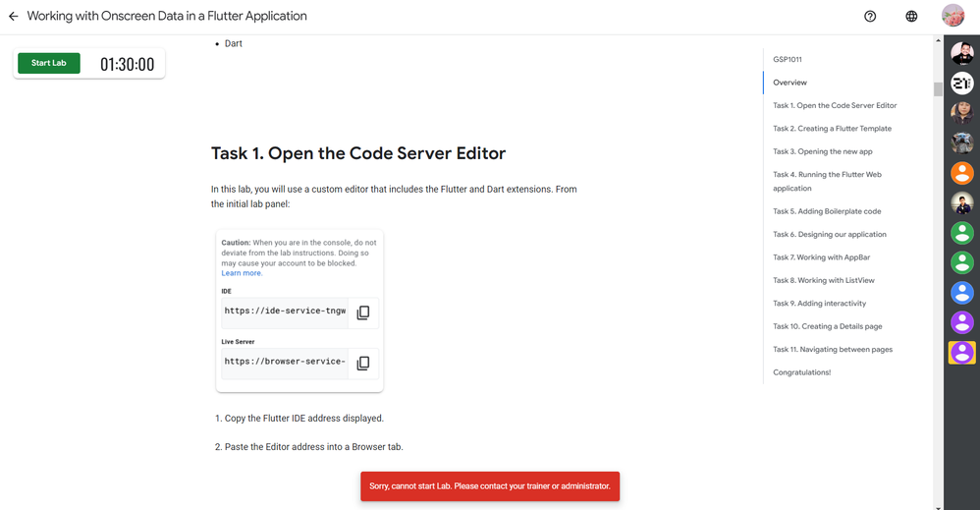Click the 01:30:00 lab timer
The height and width of the screenshot is (510, 980).
pos(127,65)
